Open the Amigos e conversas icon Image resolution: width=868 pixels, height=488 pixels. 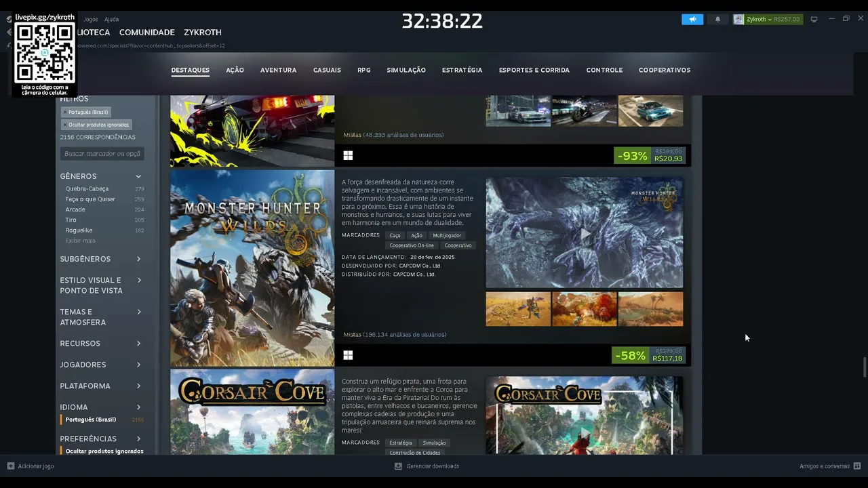click(x=857, y=466)
